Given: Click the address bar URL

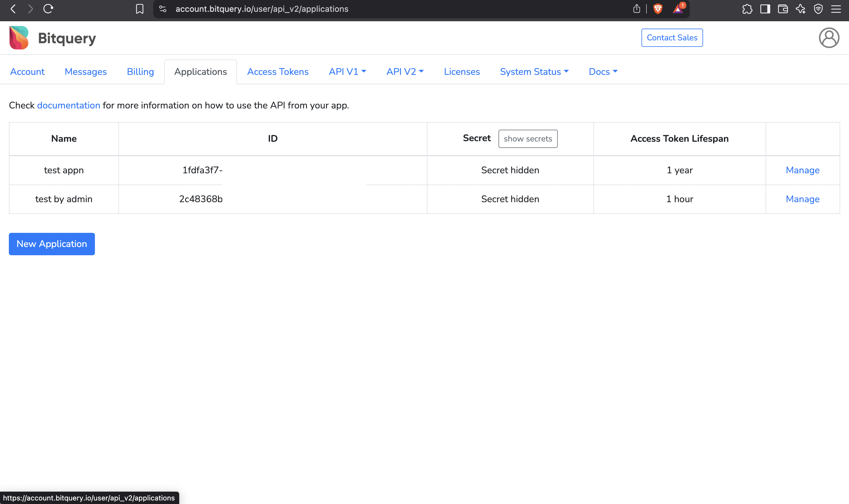Looking at the screenshot, I should (262, 9).
